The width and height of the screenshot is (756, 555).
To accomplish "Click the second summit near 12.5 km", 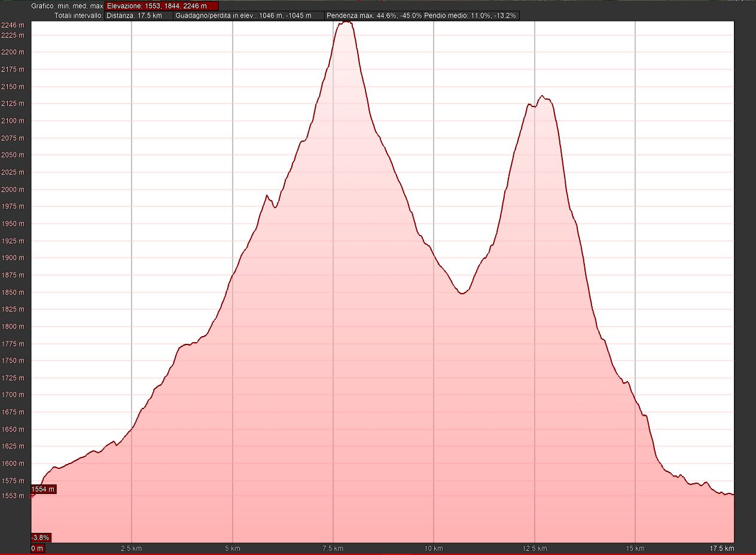I will point(542,96).
